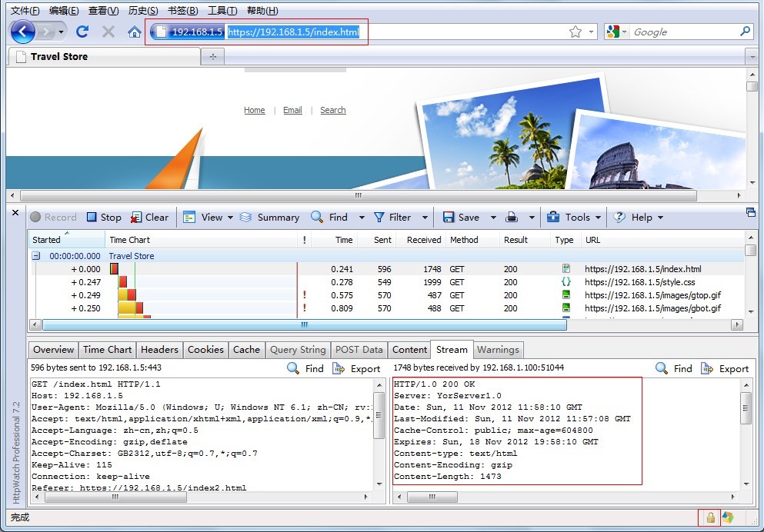
Task: Collapse the Travel Store request group
Action: [x=35, y=256]
